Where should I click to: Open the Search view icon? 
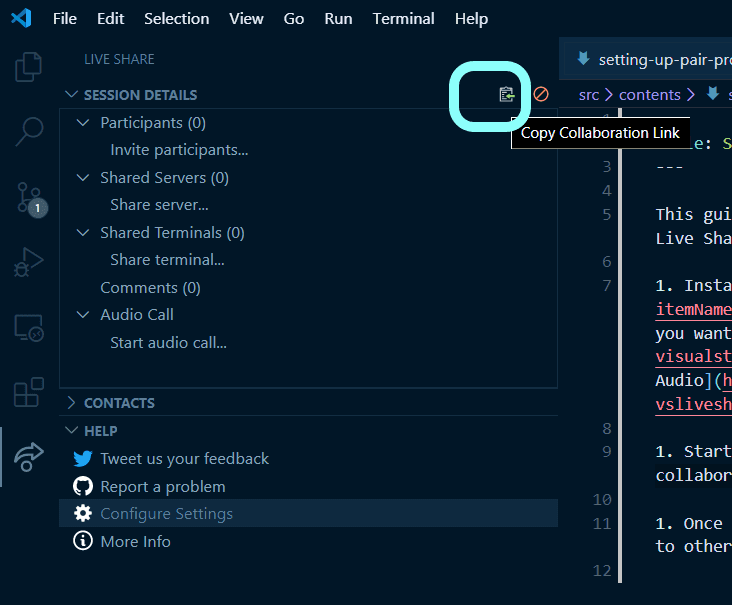pyautogui.click(x=29, y=132)
